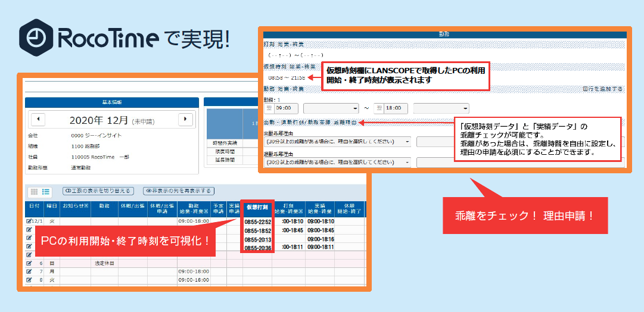
Task: Open edit icon for the 12/1 row
Action: click(x=29, y=221)
